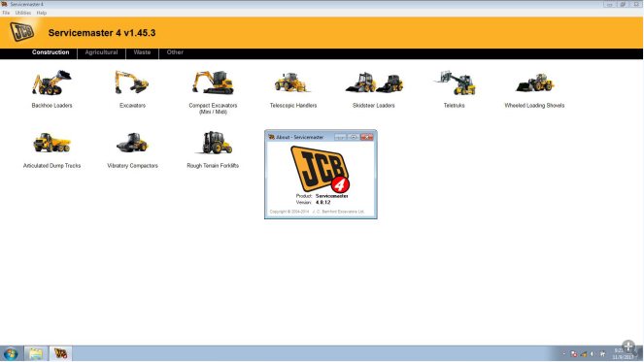Select the Construction tab

point(51,52)
